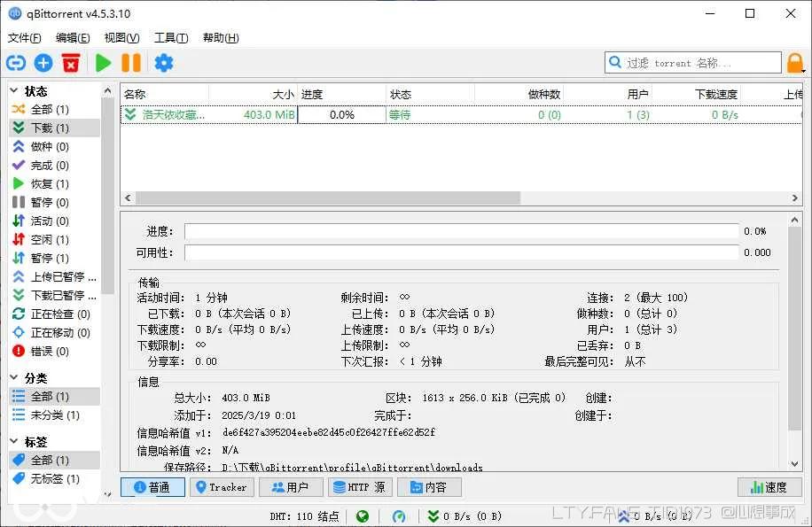Click the details panel vertical scrollbar
Image resolution: width=812 pixels, height=527 pixels.
coord(794,329)
